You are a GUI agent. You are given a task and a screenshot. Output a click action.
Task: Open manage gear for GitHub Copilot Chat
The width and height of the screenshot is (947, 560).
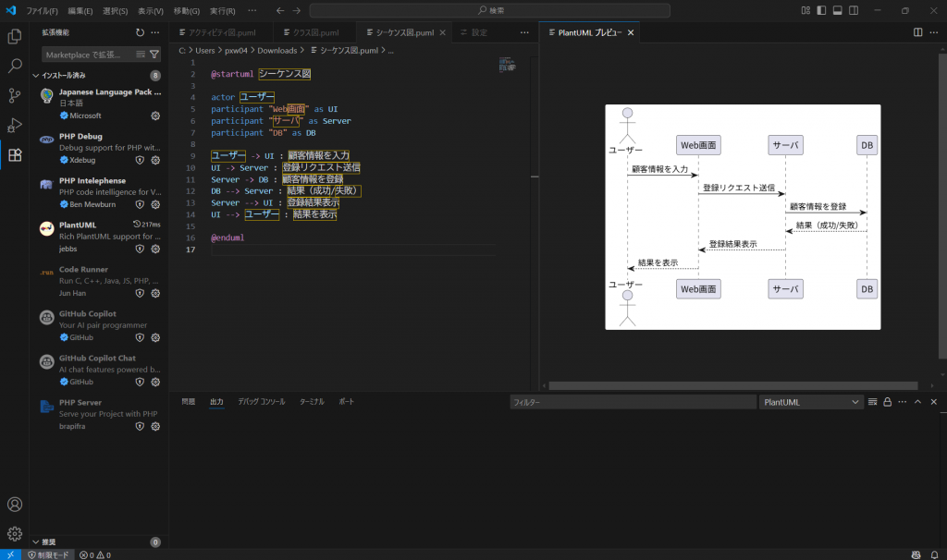[155, 382]
